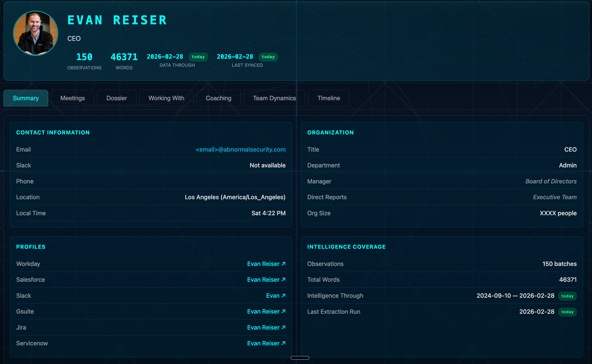Click the external arrow icon in Salesforce row

[283, 279]
